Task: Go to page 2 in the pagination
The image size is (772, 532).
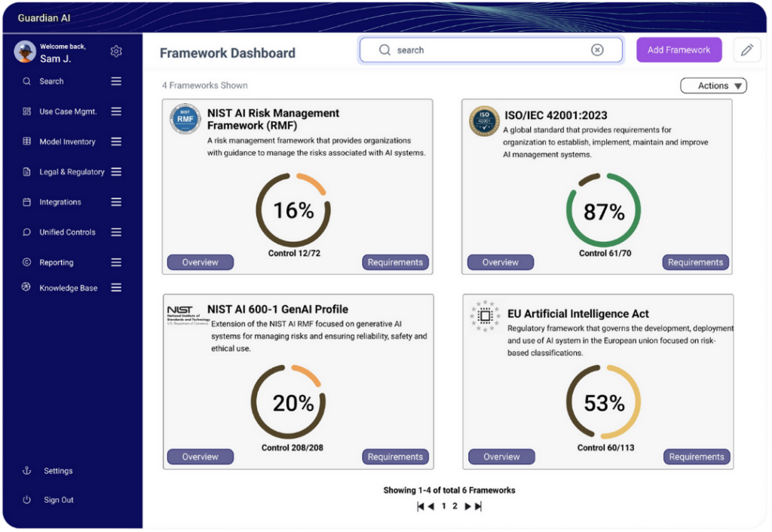Action: click(x=454, y=506)
